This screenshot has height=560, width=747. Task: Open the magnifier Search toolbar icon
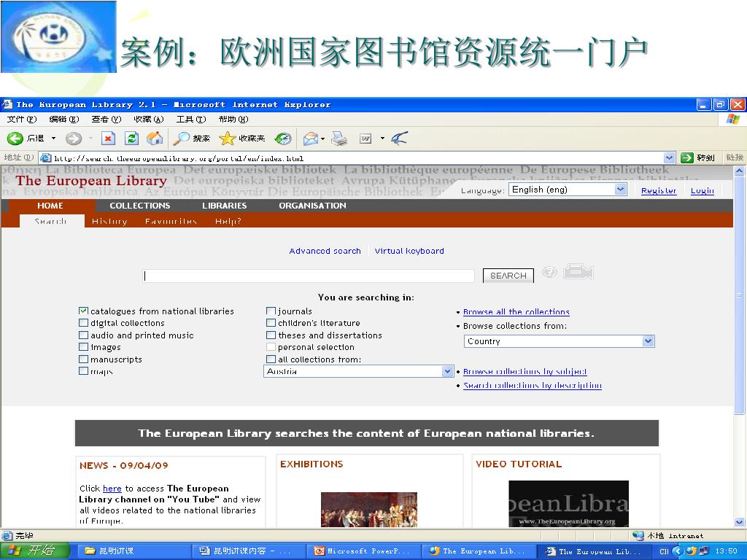(181, 139)
